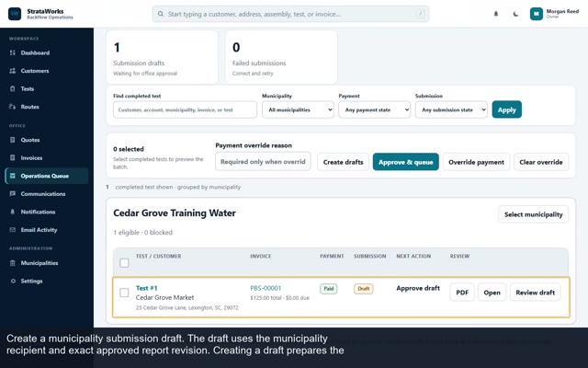Open the Test #1 link
The image size is (588, 368).
click(147, 288)
